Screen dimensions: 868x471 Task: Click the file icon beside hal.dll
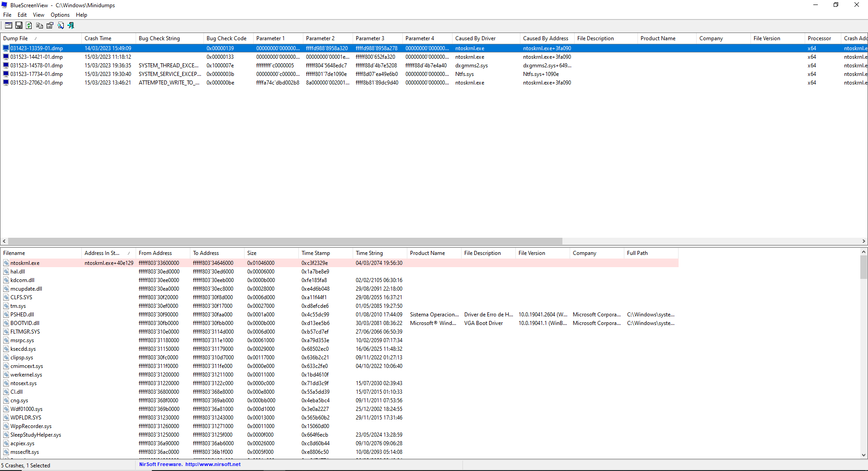(6, 272)
